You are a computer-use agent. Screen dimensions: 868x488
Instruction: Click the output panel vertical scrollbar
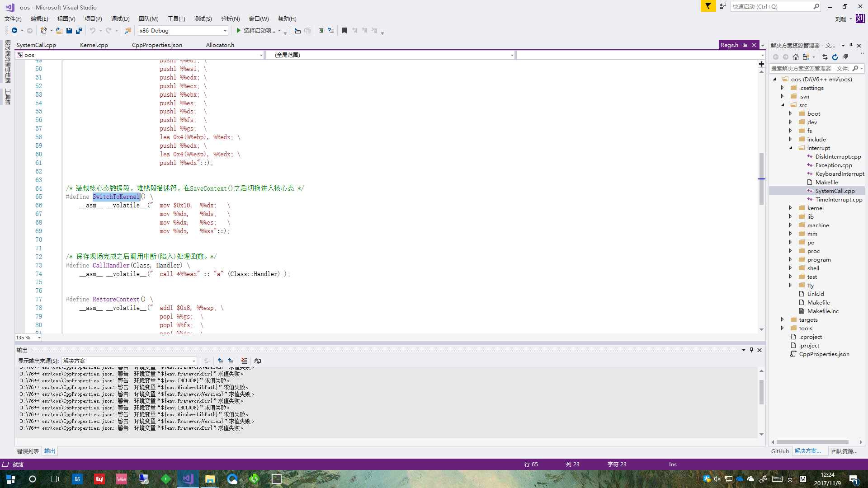point(761,392)
